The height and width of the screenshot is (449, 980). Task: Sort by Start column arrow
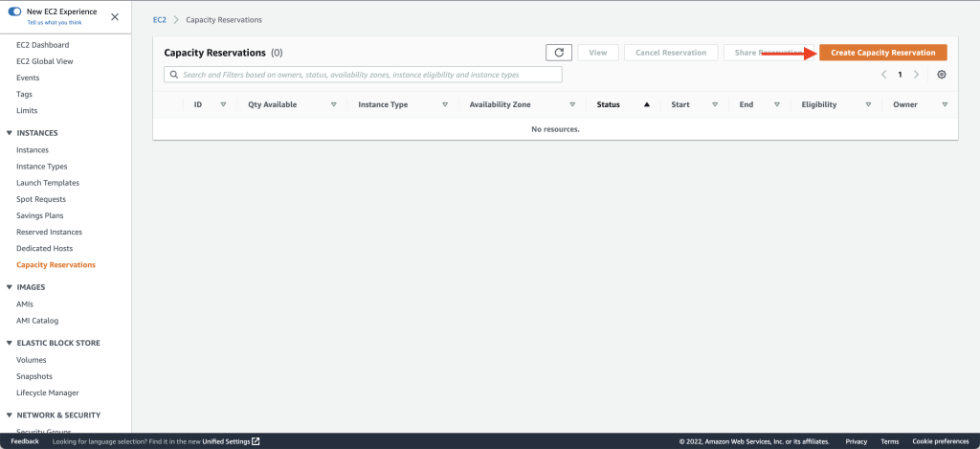715,105
